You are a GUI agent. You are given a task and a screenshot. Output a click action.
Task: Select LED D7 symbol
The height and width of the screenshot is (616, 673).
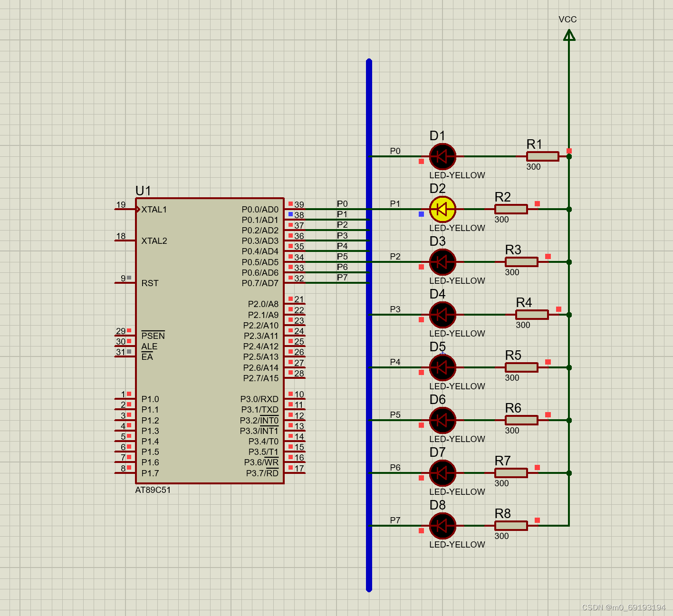coord(442,473)
